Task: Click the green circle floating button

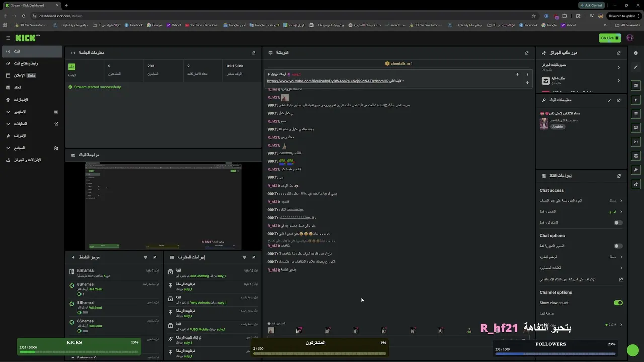Action: (633, 350)
